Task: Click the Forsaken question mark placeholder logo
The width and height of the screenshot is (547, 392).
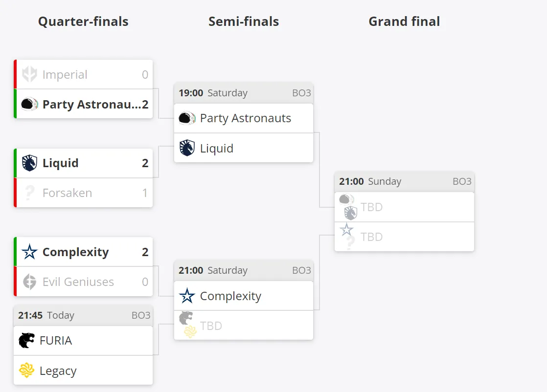Action: (x=30, y=193)
